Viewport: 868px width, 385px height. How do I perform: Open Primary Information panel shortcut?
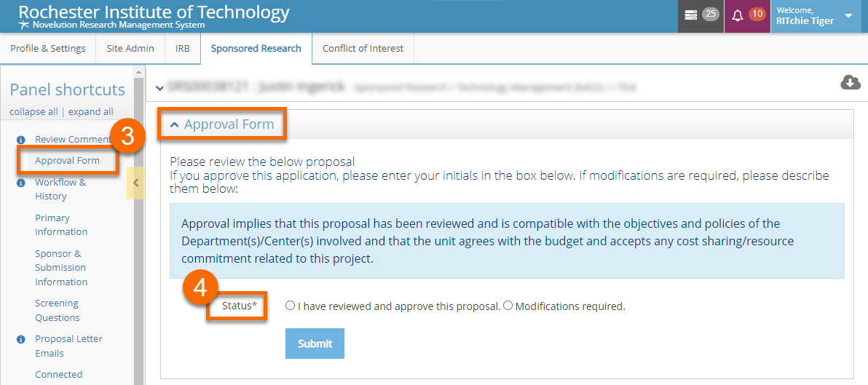[61, 225]
